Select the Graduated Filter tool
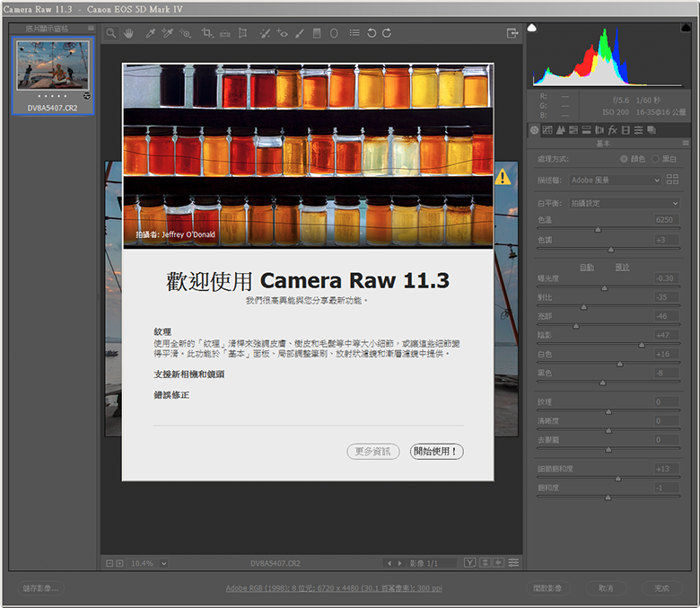The height and width of the screenshot is (608, 700). (317, 33)
